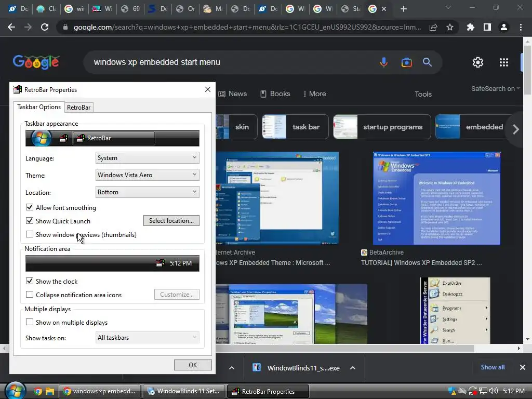Screen dimensions: 532x399
Task: Switch to Taskbar Options tab
Action: [39, 107]
